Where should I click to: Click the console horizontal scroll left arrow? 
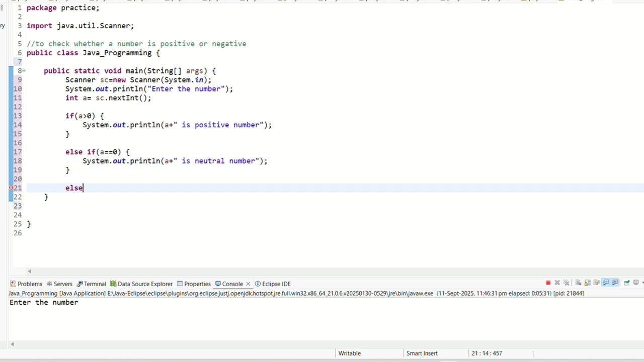click(x=12, y=344)
